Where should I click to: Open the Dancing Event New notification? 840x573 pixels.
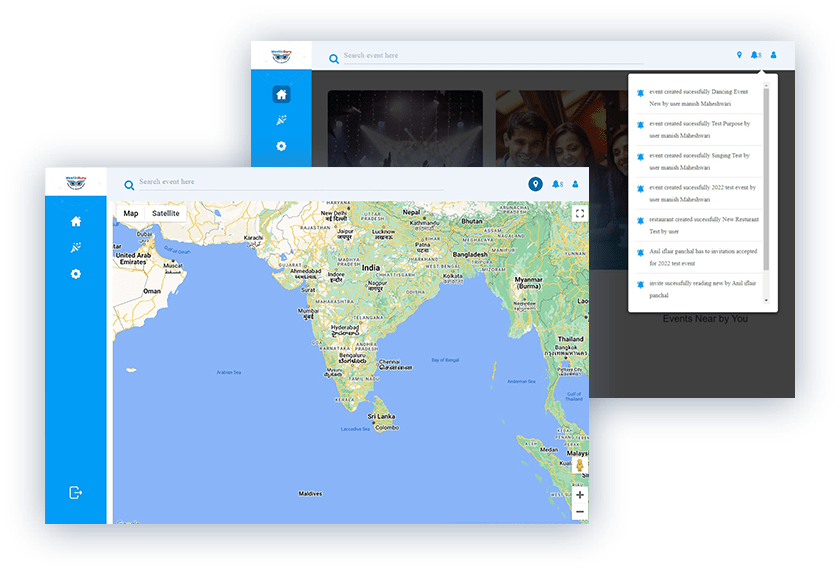pos(698,97)
